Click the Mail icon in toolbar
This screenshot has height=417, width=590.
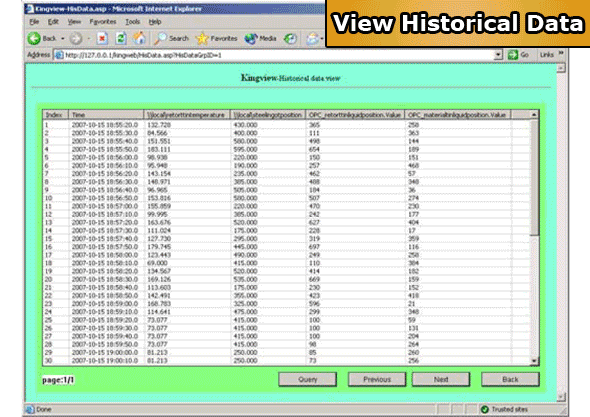(312, 38)
